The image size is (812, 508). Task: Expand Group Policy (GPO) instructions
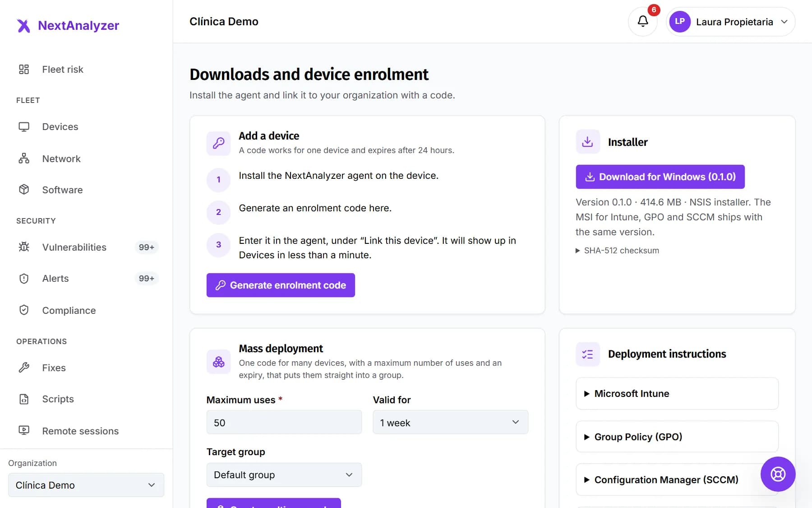pyautogui.click(x=677, y=437)
